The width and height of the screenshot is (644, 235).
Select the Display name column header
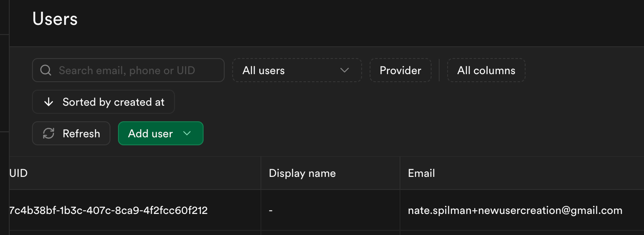[x=330, y=173]
